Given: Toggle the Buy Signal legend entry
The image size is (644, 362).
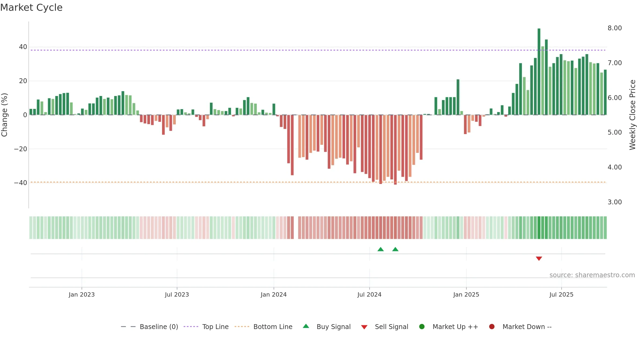Looking at the screenshot, I should [327, 327].
